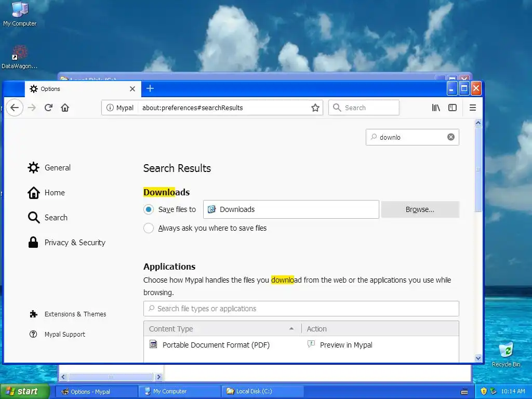Open Mypal Support link

57,334
